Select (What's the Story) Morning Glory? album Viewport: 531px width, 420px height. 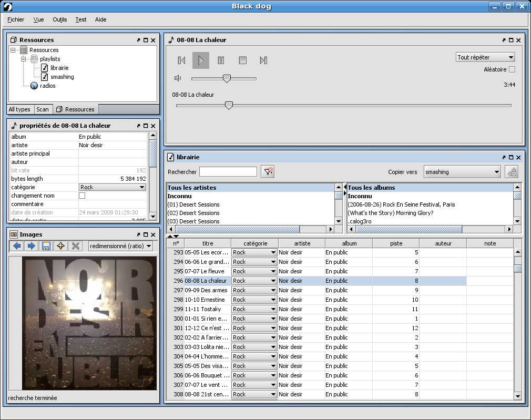tap(430, 213)
